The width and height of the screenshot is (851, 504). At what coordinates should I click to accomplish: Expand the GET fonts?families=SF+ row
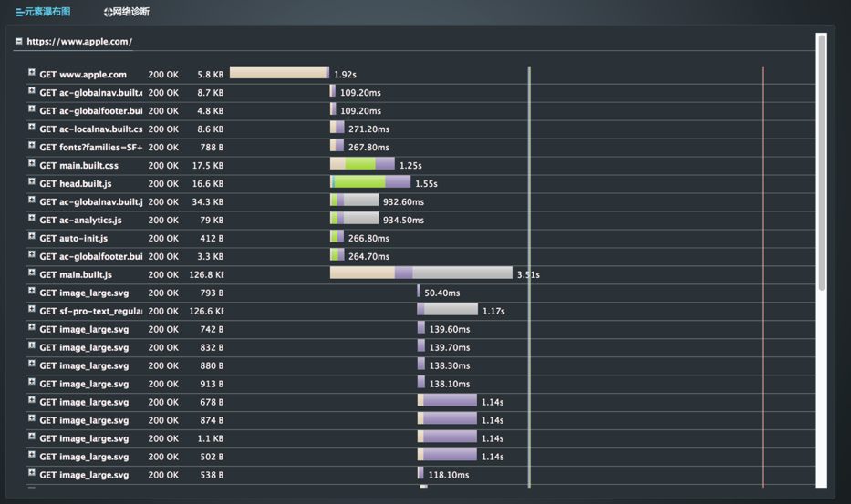tap(32, 145)
